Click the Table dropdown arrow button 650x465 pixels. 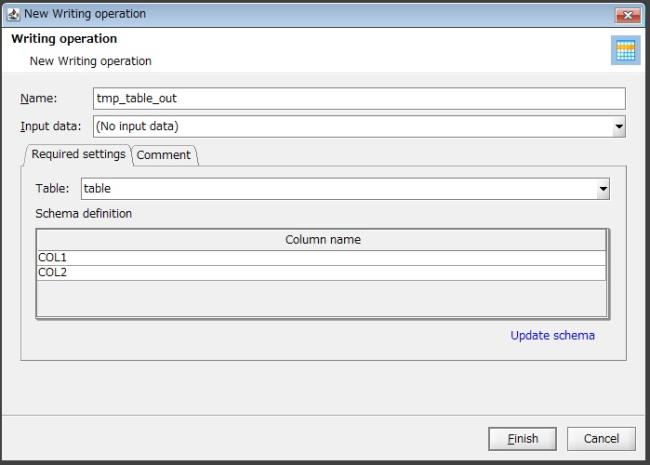coord(603,188)
